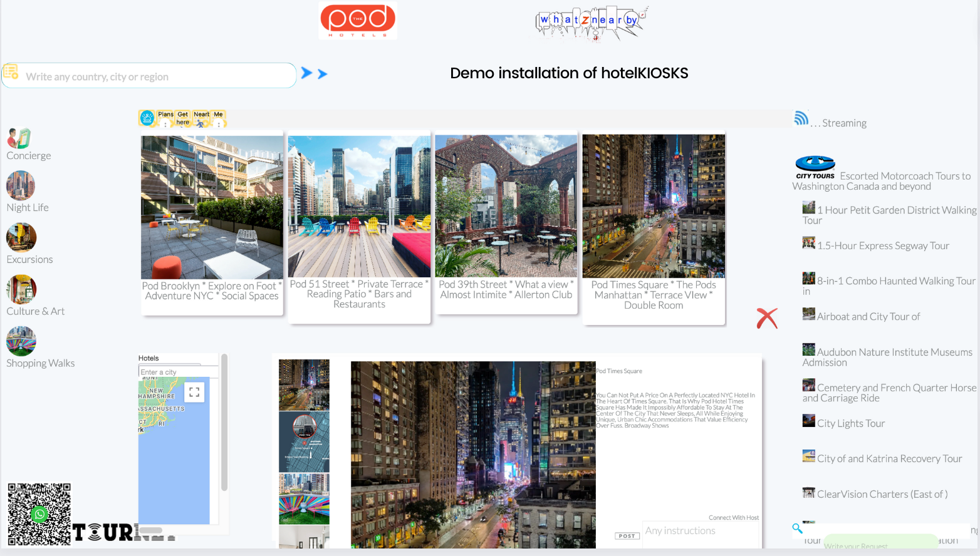This screenshot has height=556, width=980.
Task: Click the blue double-arrow search submit icon
Action: tap(314, 73)
